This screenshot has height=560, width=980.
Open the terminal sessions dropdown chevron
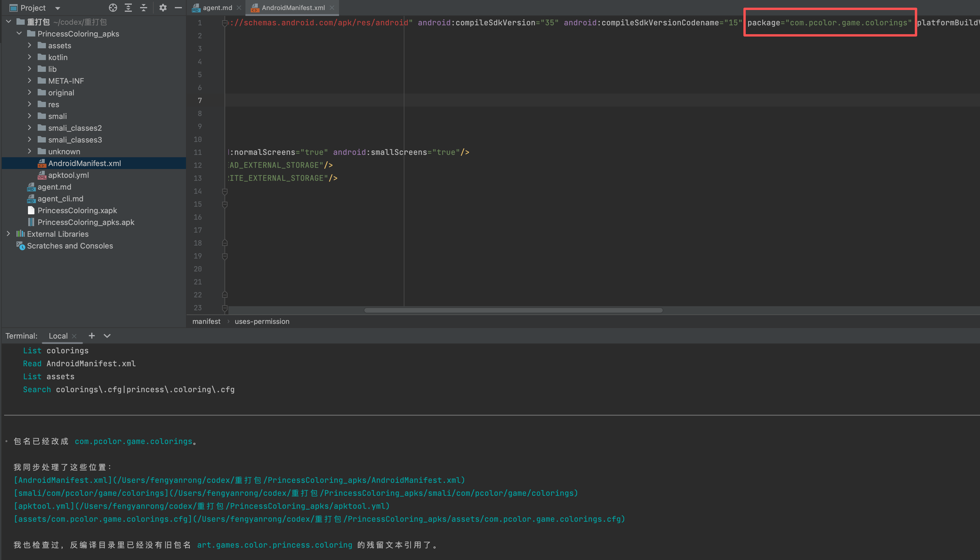tap(107, 336)
